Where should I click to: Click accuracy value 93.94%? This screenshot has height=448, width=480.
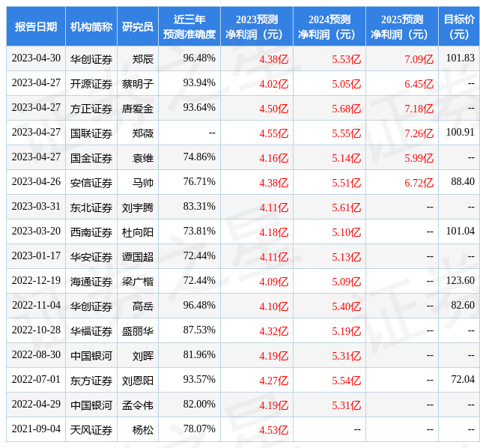199,82
